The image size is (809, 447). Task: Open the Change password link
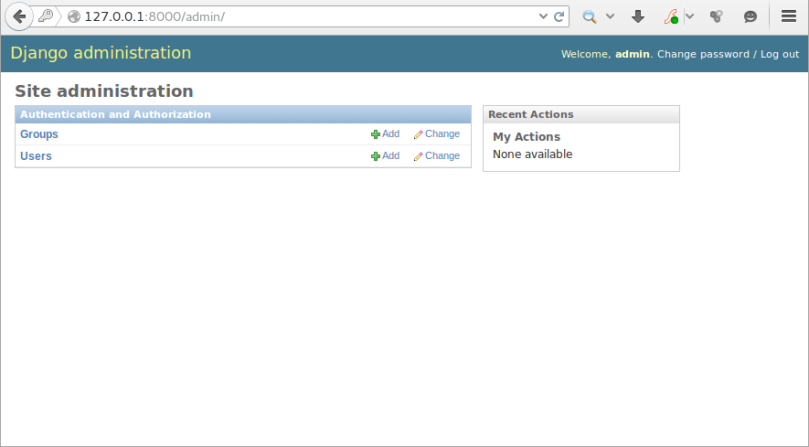tap(703, 54)
